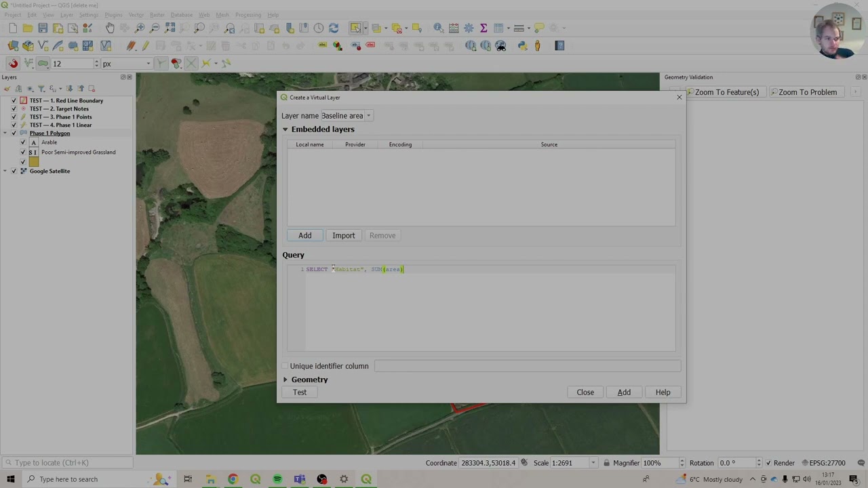The height and width of the screenshot is (488, 868).
Task: Click the yellow legend color swatch
Action: point(34,162)
